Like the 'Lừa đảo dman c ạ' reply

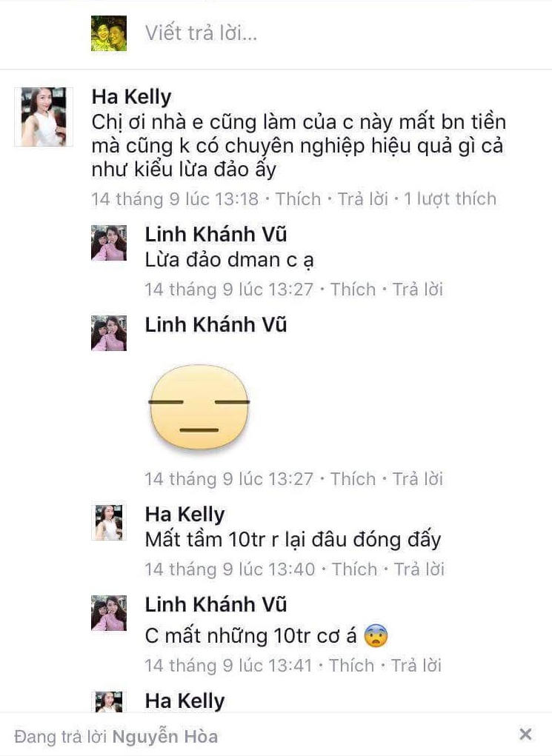click(x=353, y=290)
